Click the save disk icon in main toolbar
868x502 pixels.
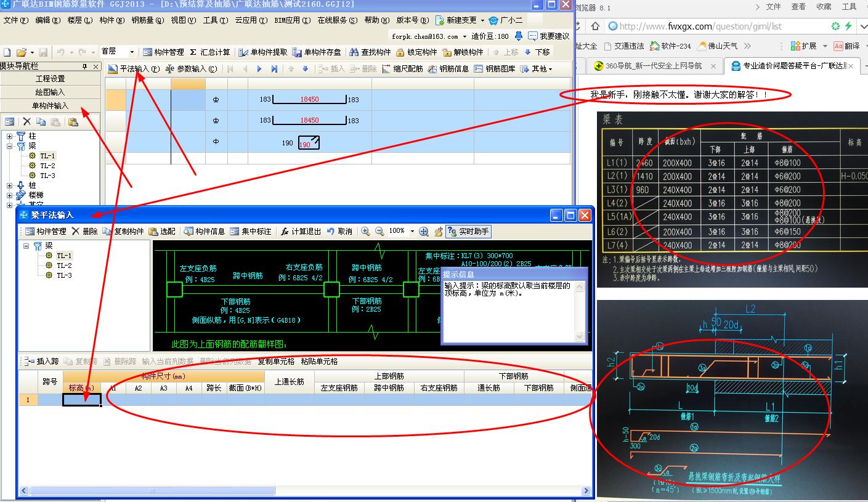tap(43, 52)
